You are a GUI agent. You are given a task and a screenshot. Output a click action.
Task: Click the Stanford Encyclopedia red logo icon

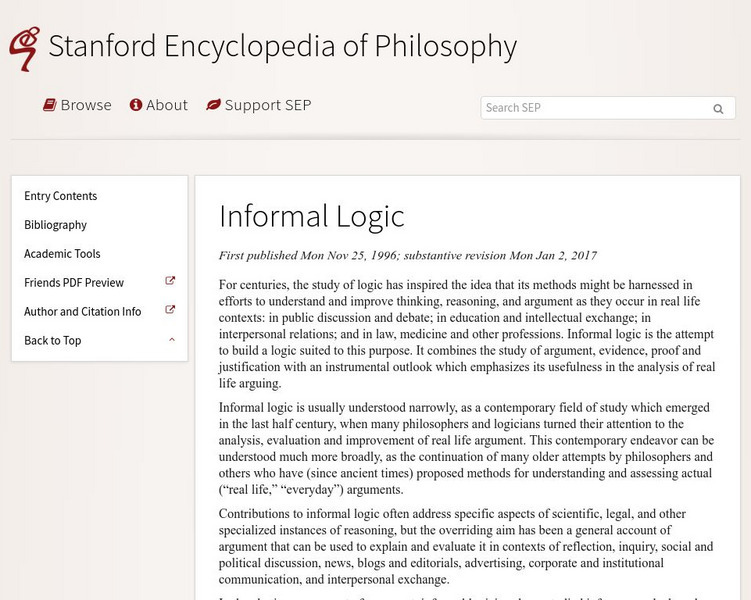(x=23, y=47)
